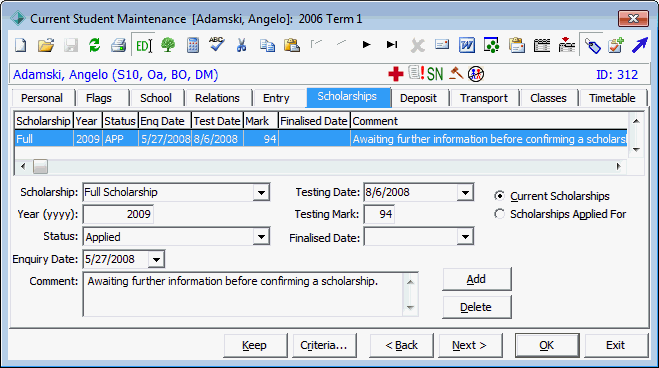Create a new record with blank page icon
659x368 pixels.
21,45
